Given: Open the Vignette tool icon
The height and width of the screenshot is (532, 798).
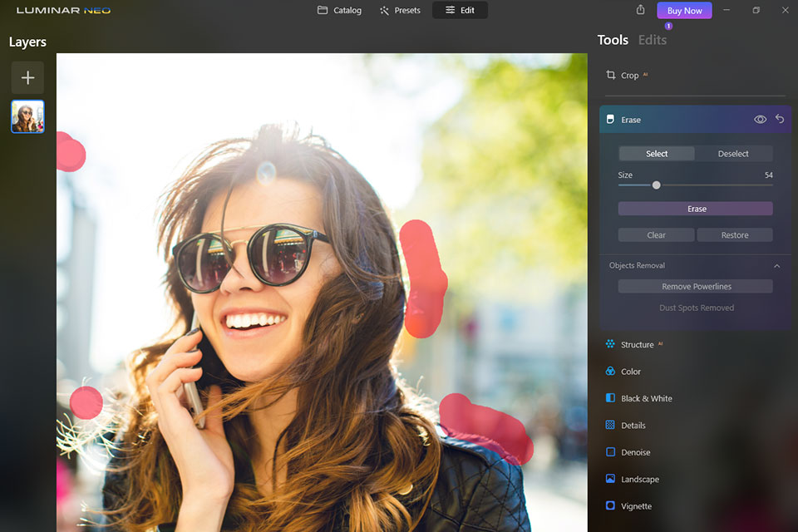Looking at the screenshot, I should (610, 505).
